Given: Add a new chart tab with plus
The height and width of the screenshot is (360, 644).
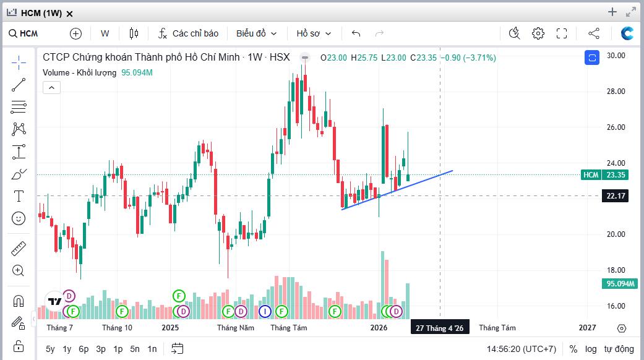Looking at the screenshot, I should [x=612, y=12].
